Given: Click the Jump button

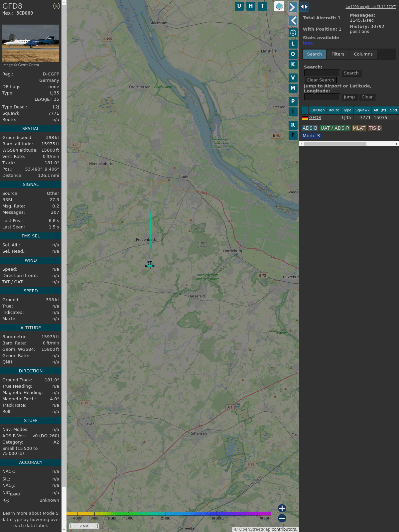Looking at the screenshot, I should 349,97.
